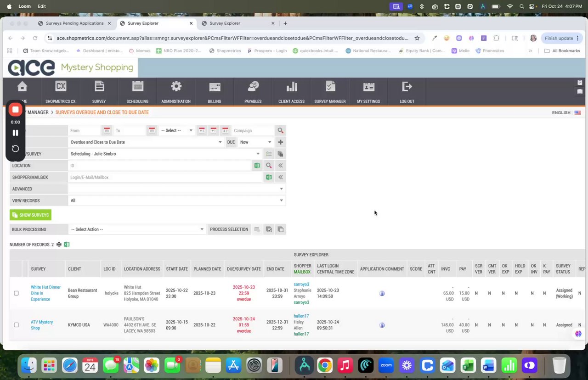Click the Login/E-Mail/Mailbox input field
588x380 pixels.
165,177
